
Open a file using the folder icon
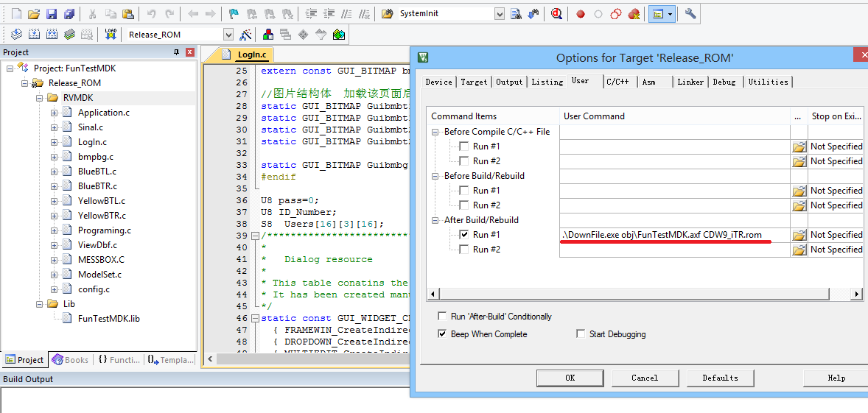(x=34, y=14)
